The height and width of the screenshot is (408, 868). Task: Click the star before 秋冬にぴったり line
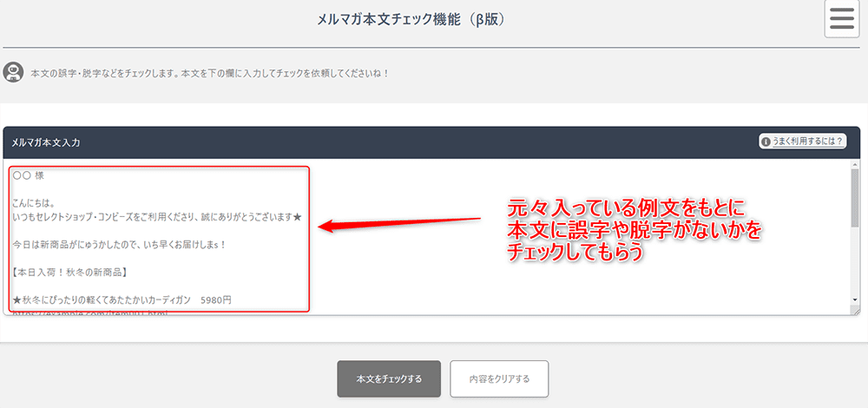[x=16, y=300]
